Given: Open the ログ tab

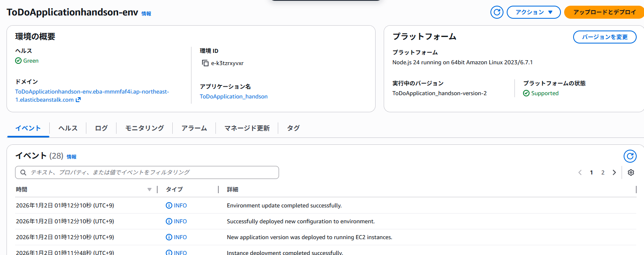Looking at the screenshot, I should [x=101, y=128].
